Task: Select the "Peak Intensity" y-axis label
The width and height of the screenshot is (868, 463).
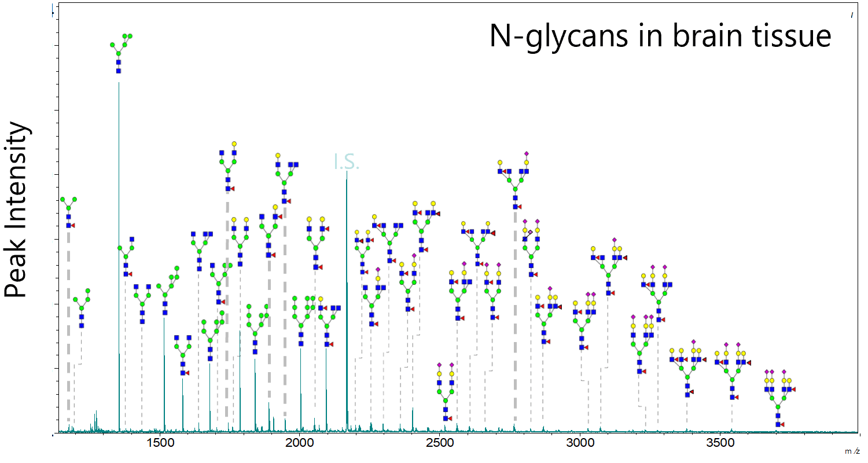Action: click(x=16, y=210)
